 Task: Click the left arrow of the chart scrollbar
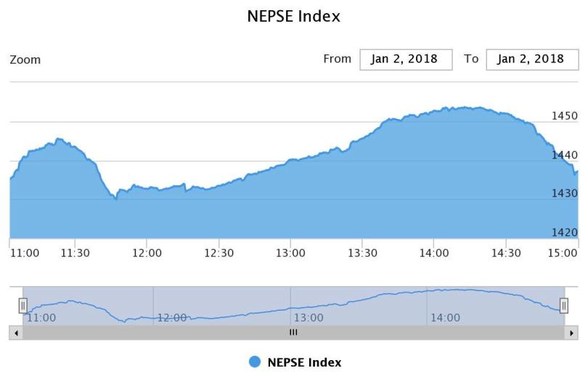tap(15, 332)
